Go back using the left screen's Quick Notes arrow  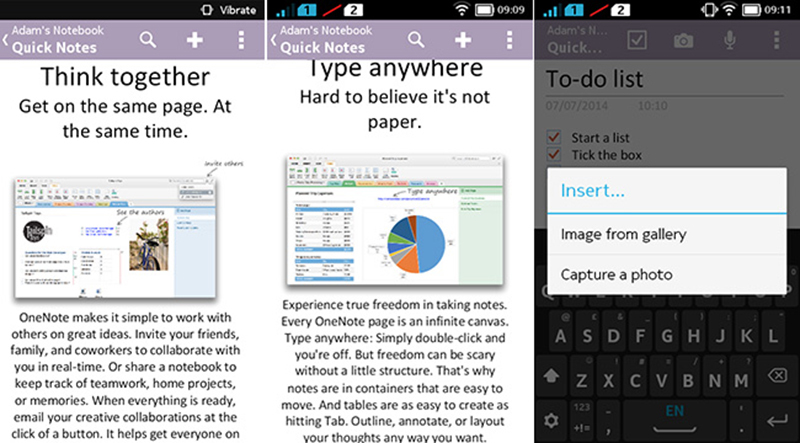(5, 40)
